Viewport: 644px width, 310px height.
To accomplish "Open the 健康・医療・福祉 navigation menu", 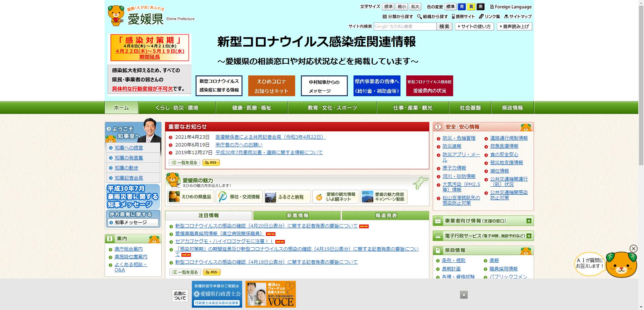I will (252, 108).
